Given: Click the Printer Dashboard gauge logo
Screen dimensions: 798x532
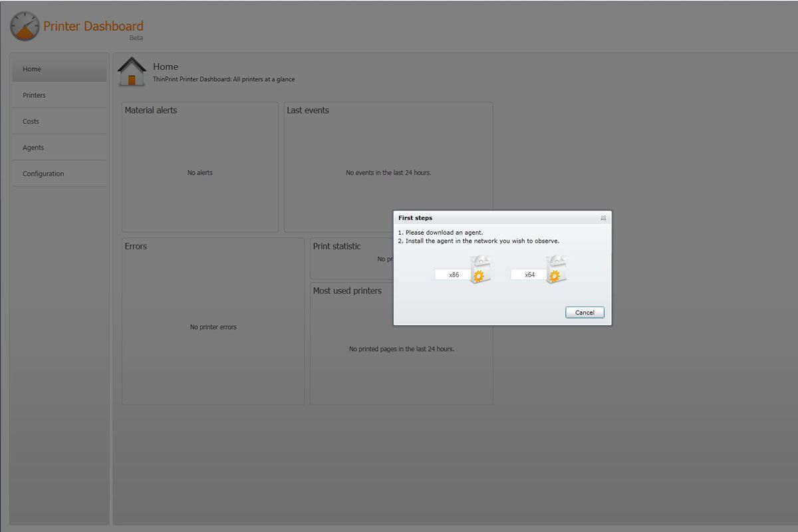Looking at the screenshot, I should (x=24, y=26).
